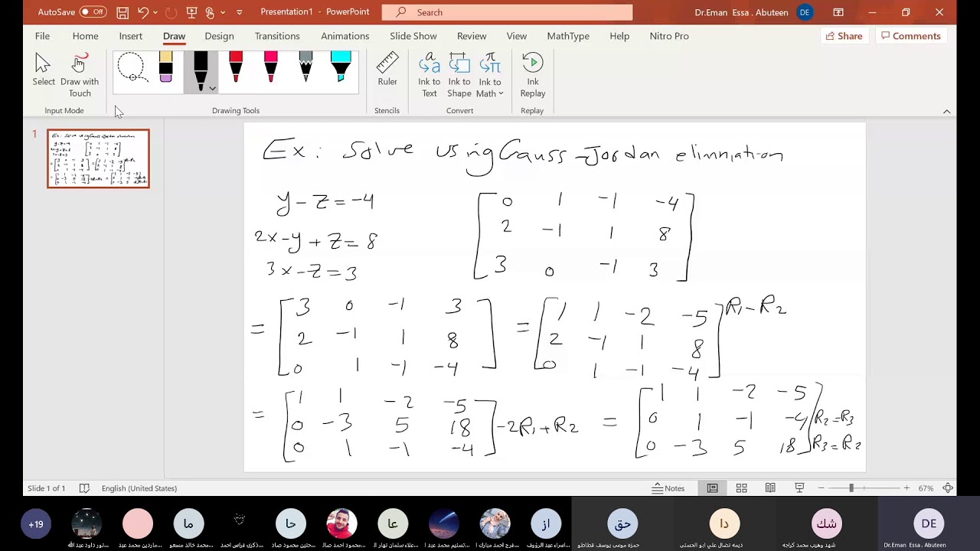The width and height of the screenshot is (980, 551).
Task: Open the Ruler stencil
Action: 387,69
